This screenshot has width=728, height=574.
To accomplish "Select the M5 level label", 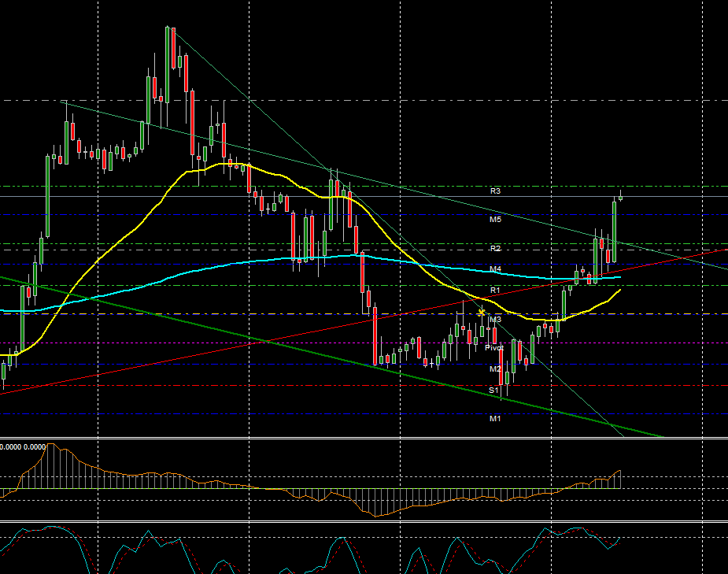I will (x=495, y=219).
